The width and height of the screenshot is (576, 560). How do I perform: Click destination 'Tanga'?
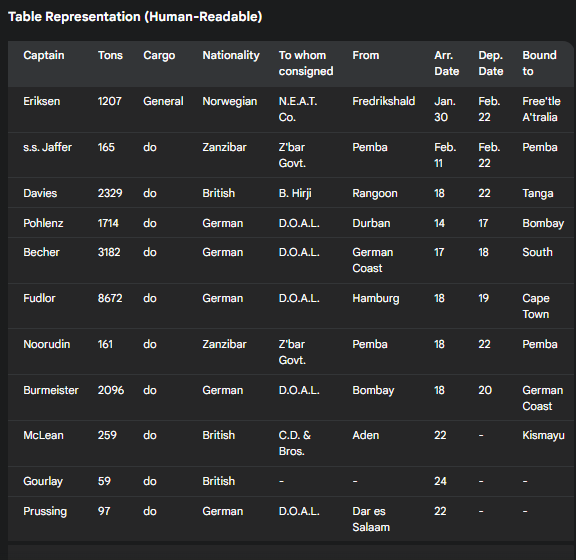point(538,193)
